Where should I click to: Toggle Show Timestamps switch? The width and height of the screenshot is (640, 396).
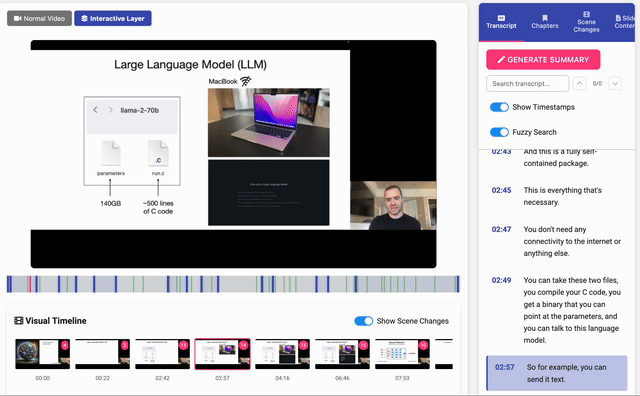point(499,107)
